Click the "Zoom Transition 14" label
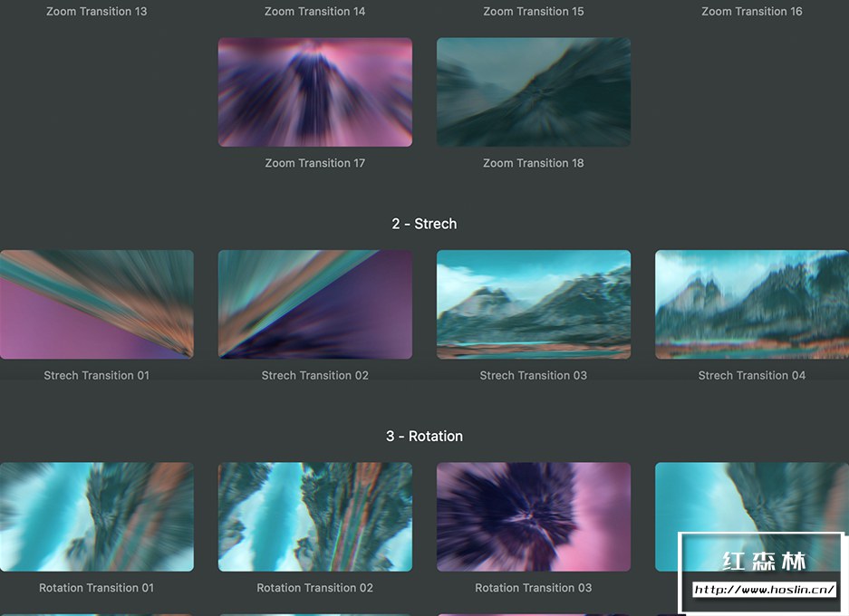 315,12
